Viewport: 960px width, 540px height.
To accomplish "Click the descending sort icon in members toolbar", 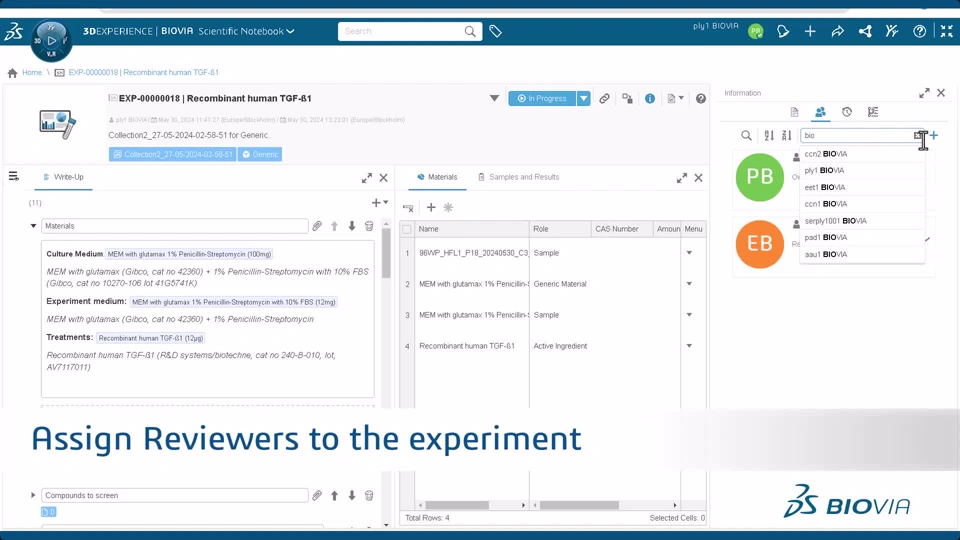I will click(x=787, y=135).
